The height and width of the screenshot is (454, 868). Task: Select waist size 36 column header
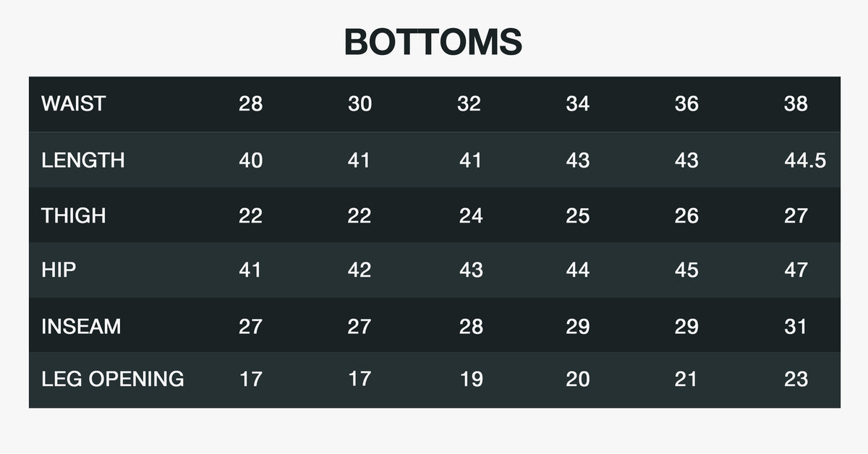click(x=686, y=104)
